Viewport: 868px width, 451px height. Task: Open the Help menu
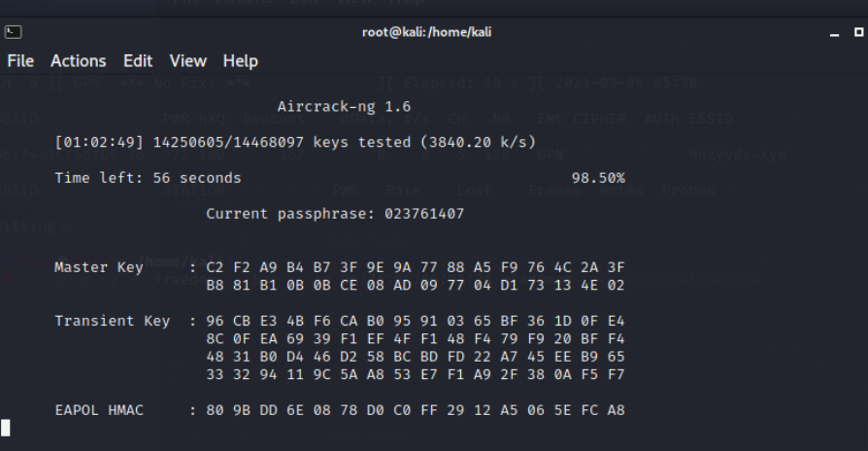[x=240, y=61]
